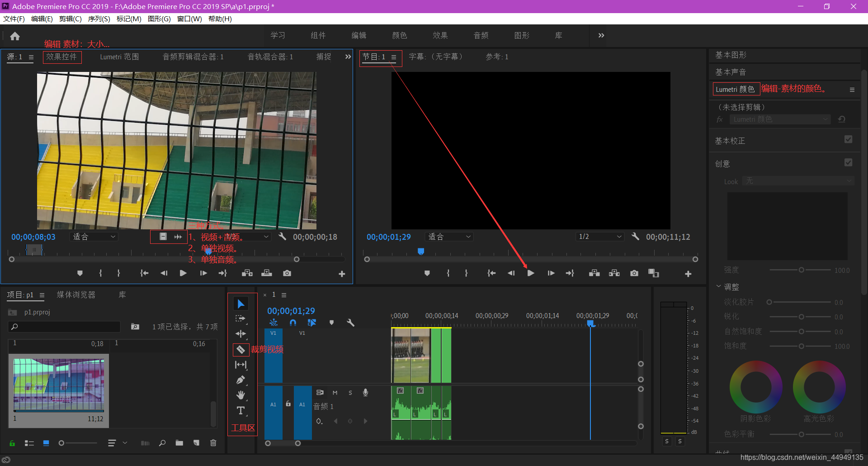Screen dimensions: 868x466
Task: Toggle the Basic Correction (基本校正) checkbox
Action: [x=849, y=139]
